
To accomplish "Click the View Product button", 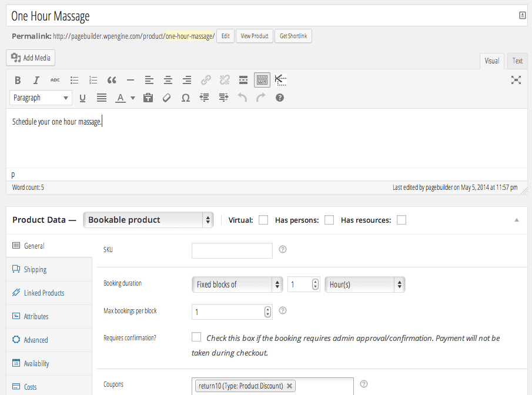I will 255,36.
